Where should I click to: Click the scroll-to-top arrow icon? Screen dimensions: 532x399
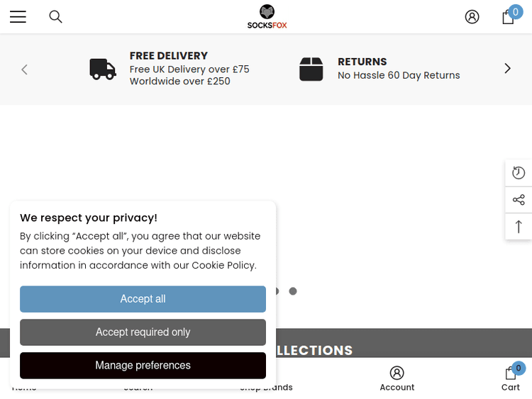(519, 227)
